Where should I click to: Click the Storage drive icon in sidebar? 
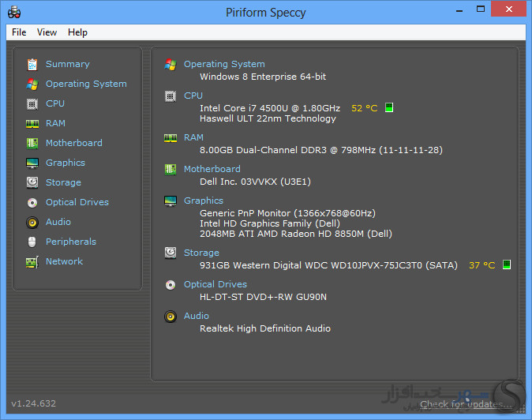coord(32,182)
